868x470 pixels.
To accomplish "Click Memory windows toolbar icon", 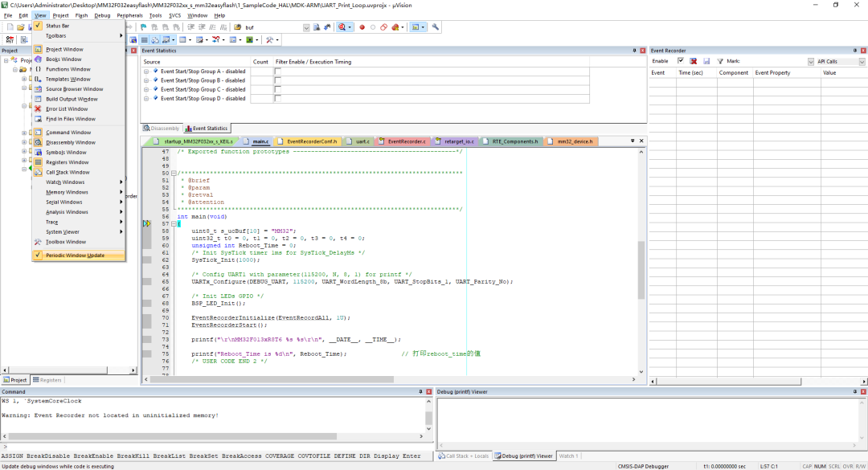I will (x=182, y=40).
